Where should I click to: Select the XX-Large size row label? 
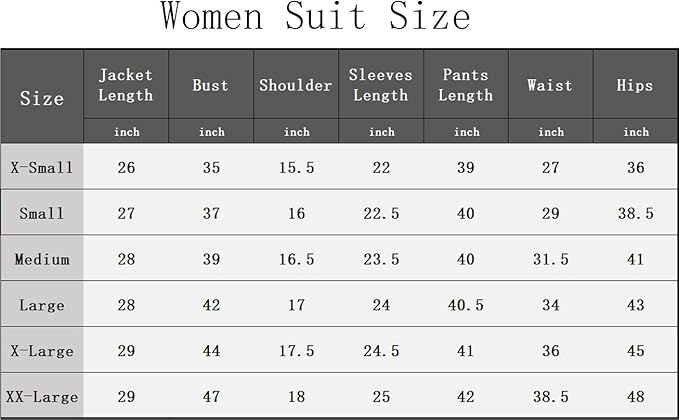pyautogui.click(x=42, y=397)
